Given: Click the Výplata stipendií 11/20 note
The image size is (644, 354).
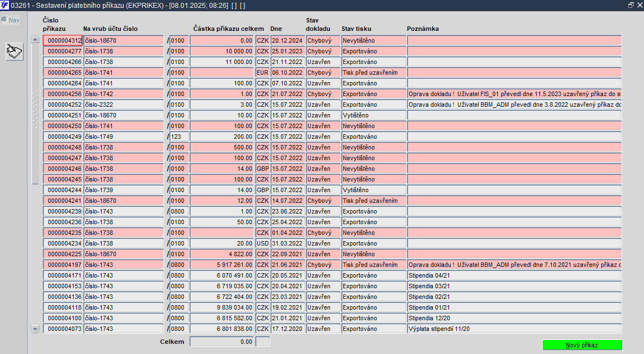Looking at the screenshot, I should 514,329.
